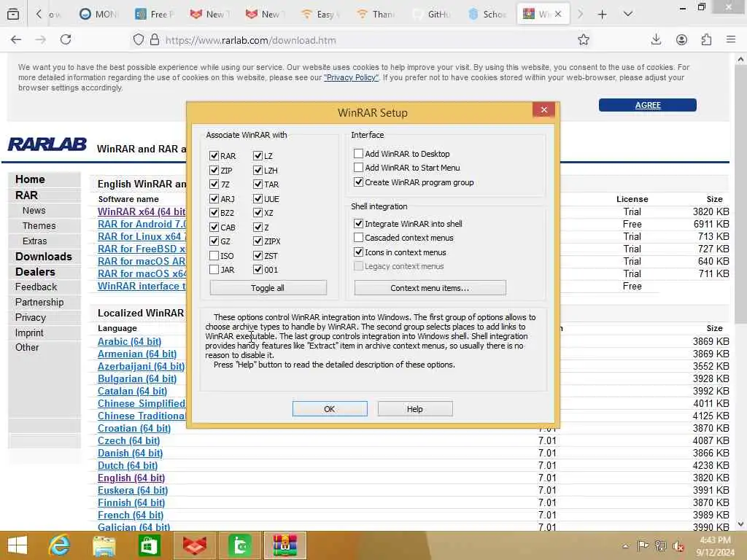Open the Home page in sidebar
The image size is (747, 560).
[x=30, y=179]
